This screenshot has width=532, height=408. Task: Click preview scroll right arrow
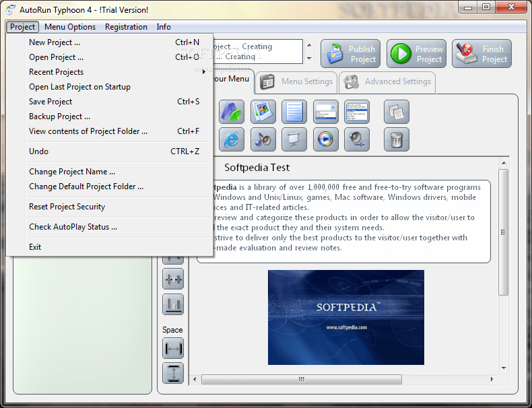[492, 379]
